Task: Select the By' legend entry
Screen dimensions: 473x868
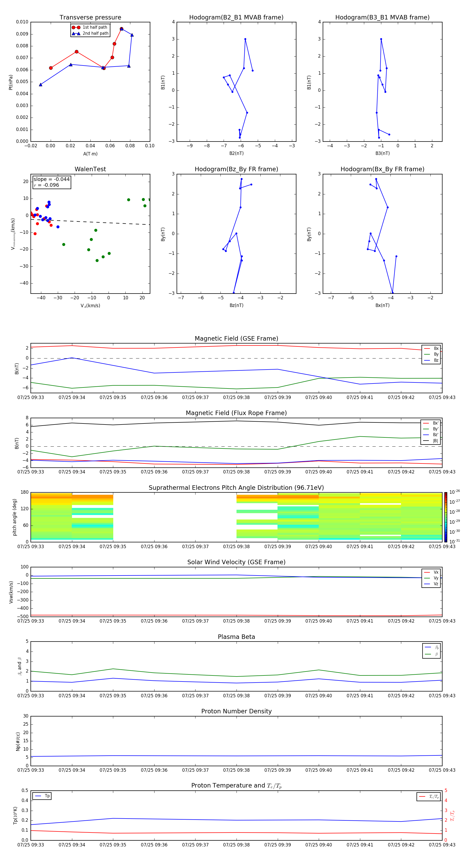Action: [x=431, y=429]
